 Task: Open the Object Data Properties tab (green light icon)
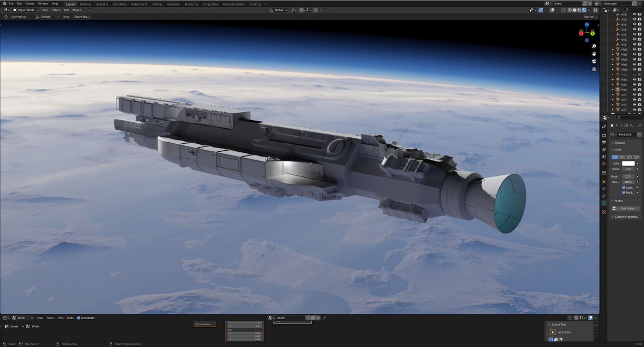tap(603, 202)
